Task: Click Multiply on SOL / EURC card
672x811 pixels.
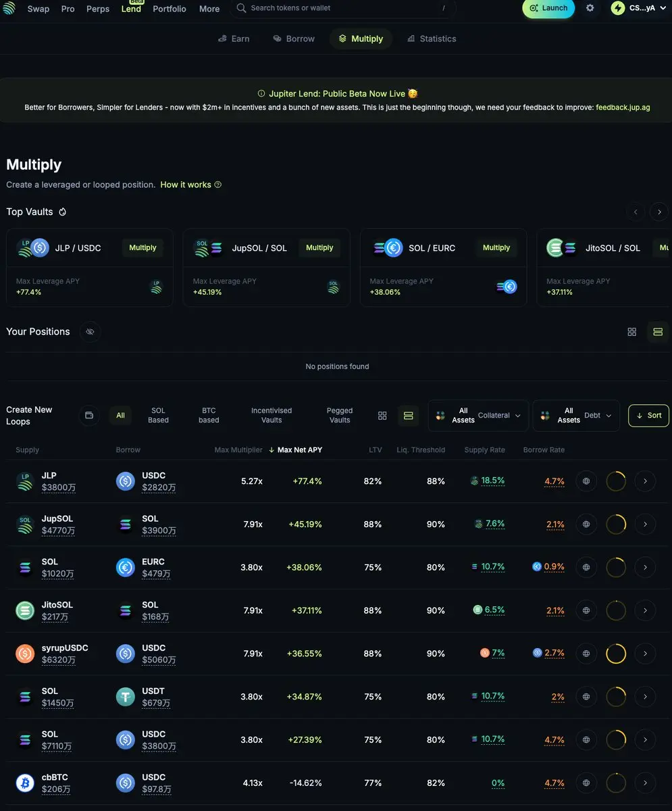Action: [496, 248]
